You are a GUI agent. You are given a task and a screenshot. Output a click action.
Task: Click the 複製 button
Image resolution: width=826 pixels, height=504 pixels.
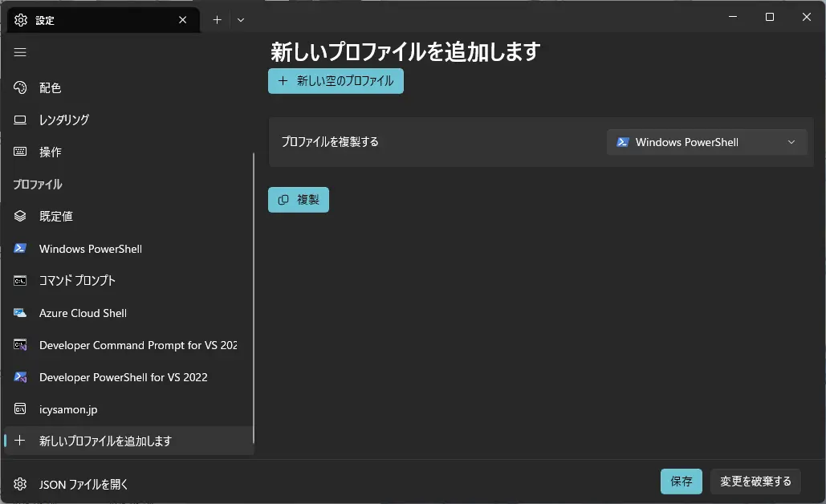pos(298,200)
